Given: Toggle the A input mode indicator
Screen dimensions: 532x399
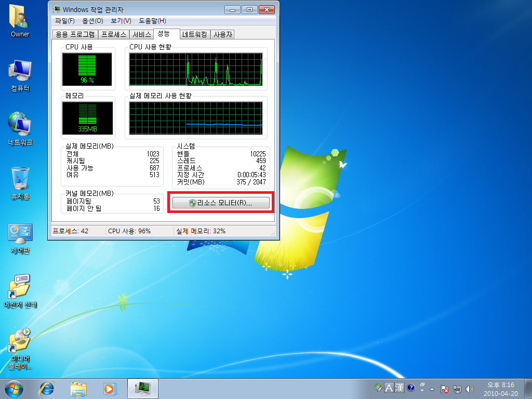Looking at the screenshot, I should coord(389,388).
